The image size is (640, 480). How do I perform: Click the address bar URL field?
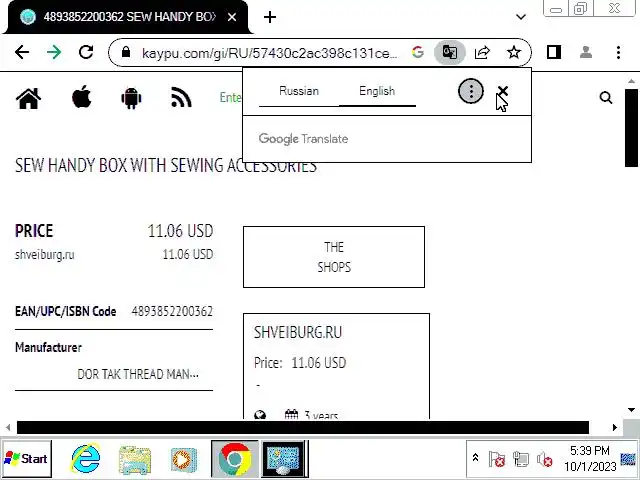269,53
